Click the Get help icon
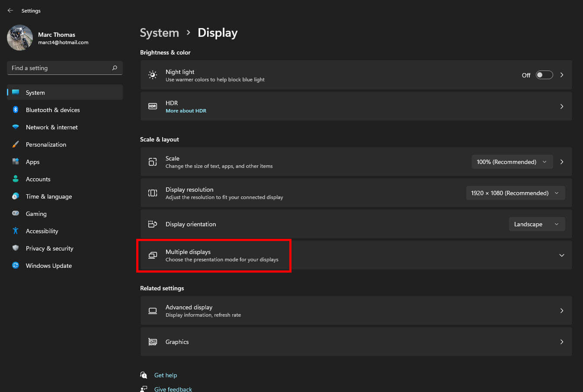This screenshot has width=583, height=392. [144, 375]
